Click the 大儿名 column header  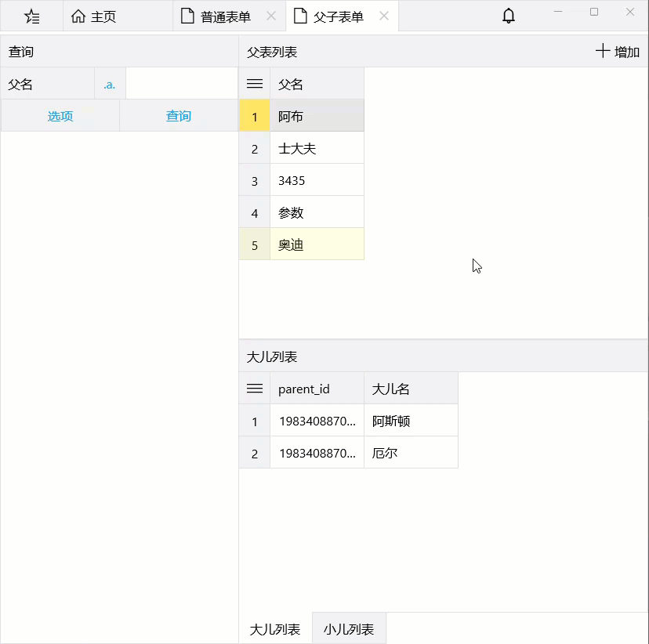tap(410, 389)
